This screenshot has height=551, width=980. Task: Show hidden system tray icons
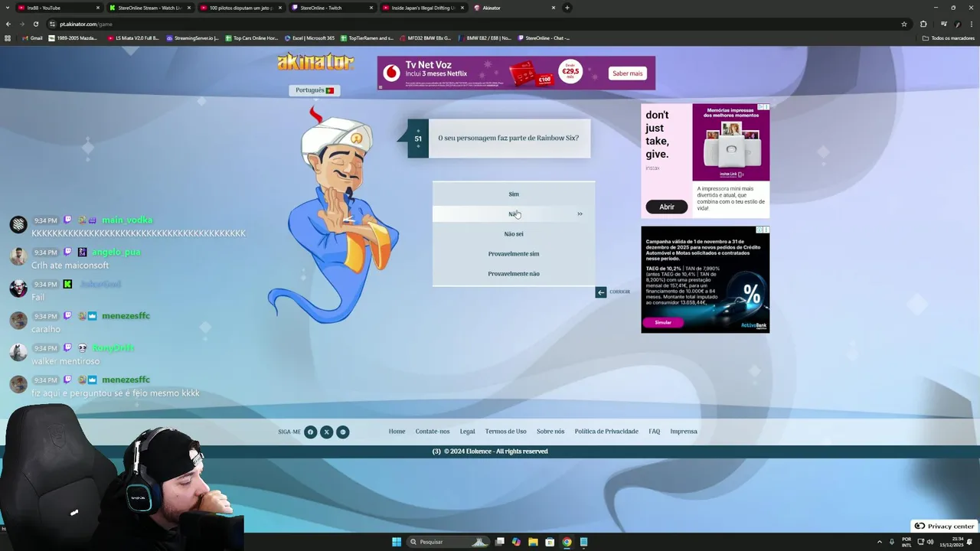click(879, 542)
